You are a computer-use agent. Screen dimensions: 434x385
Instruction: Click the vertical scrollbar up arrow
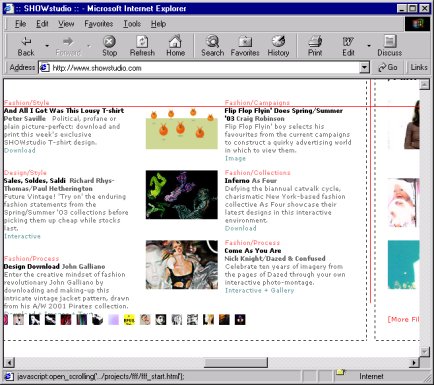[x=424, y=84]
